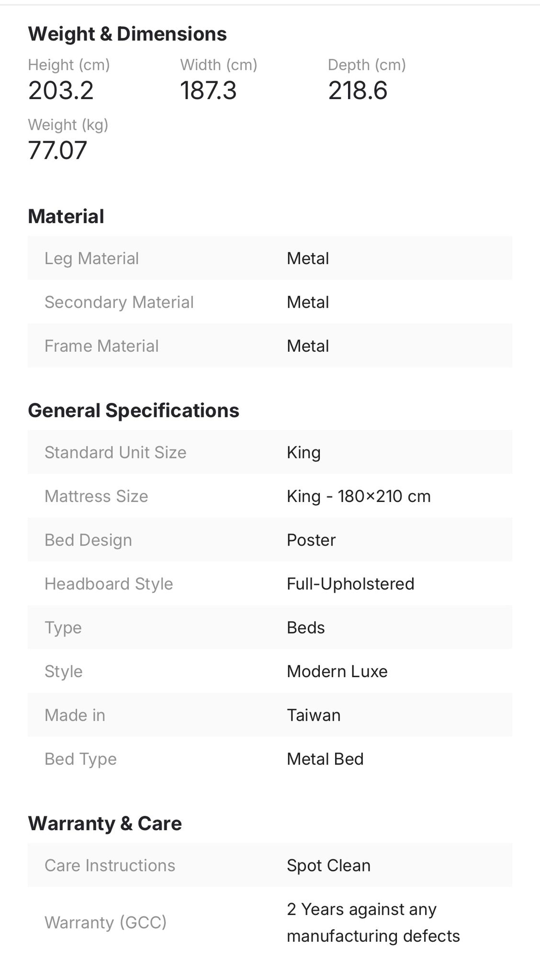Select the Standard Unit Size label
The image size is (540, 980).
[115, 453]
